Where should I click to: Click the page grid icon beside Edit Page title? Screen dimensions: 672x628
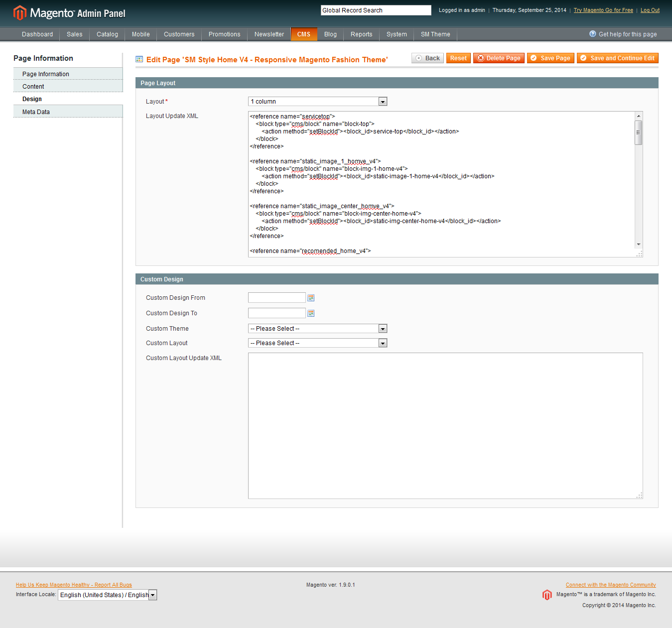pyautogui.click(x=139, y=59)
